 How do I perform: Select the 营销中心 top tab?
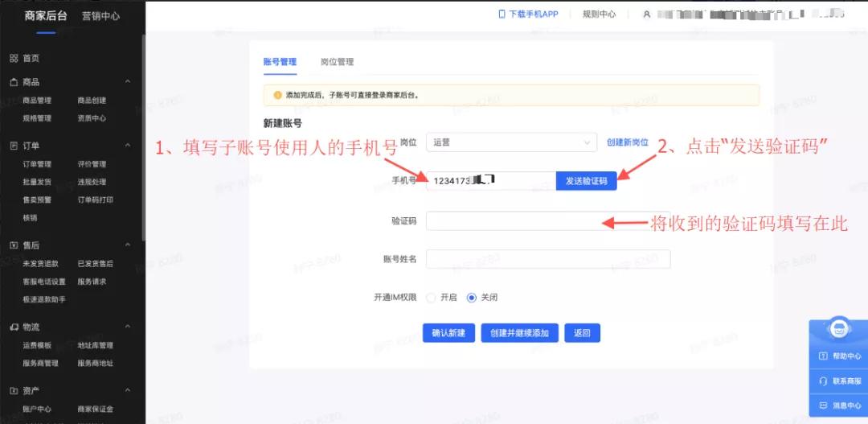pos(100,16)
